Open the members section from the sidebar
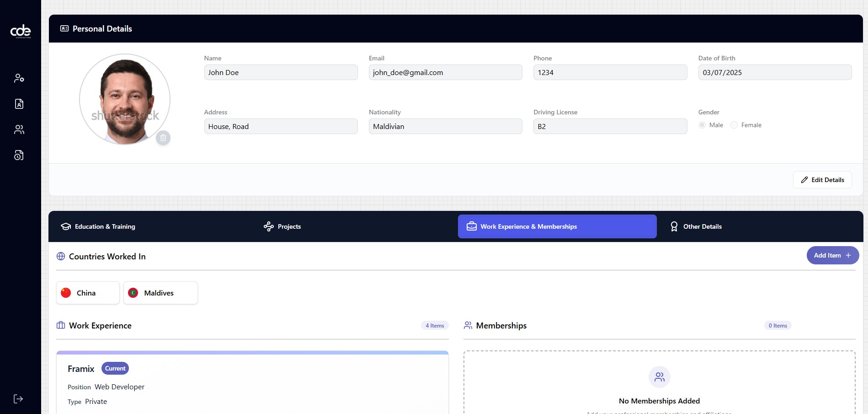This screenshot has width=868, height=414. pos(19,129)
